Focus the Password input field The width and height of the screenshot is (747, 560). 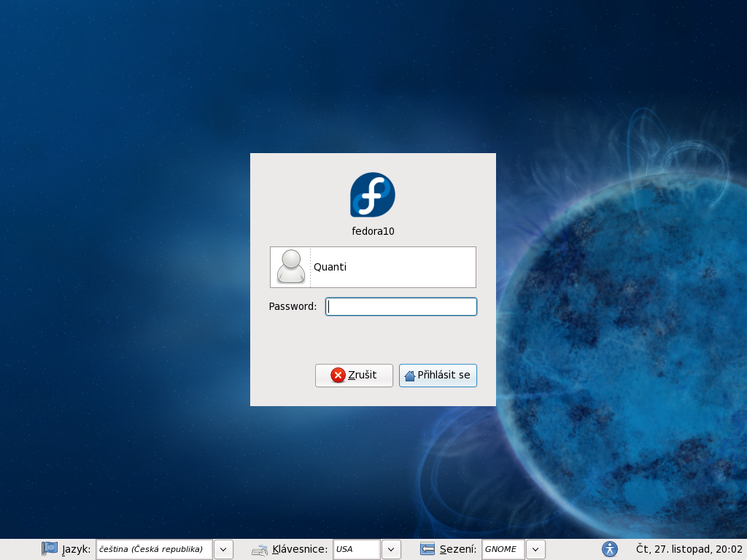(x=401, y=307)
